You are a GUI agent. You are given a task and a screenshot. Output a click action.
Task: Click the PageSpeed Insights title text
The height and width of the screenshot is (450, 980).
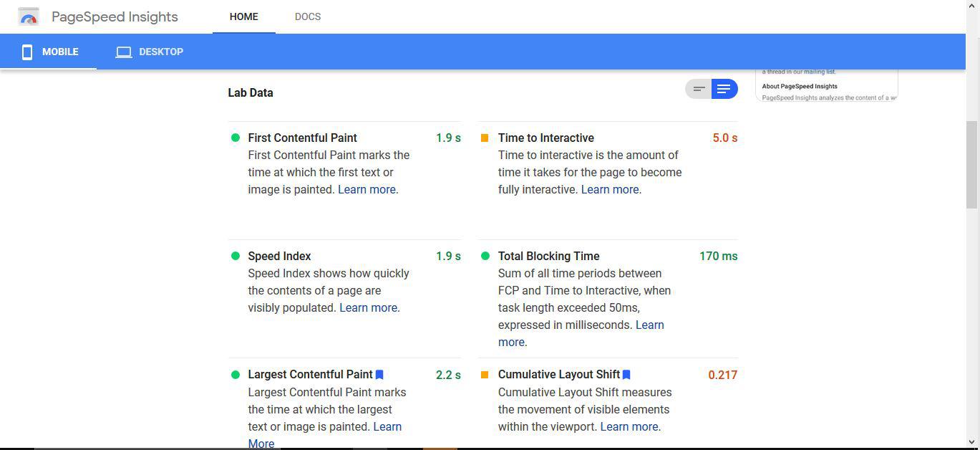pyautogui.click(x=115, y=16)
